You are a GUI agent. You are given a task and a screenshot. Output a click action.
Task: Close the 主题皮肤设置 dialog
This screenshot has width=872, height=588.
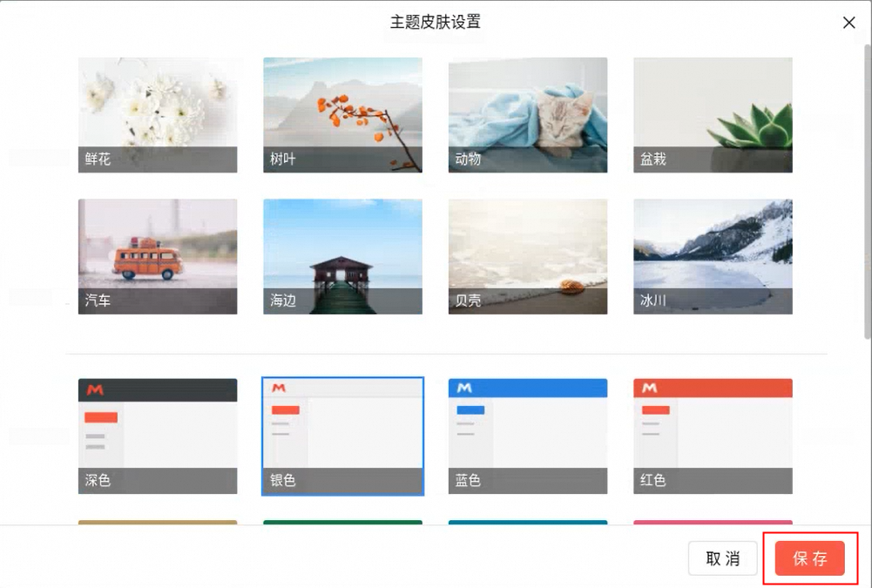(849, 23)
